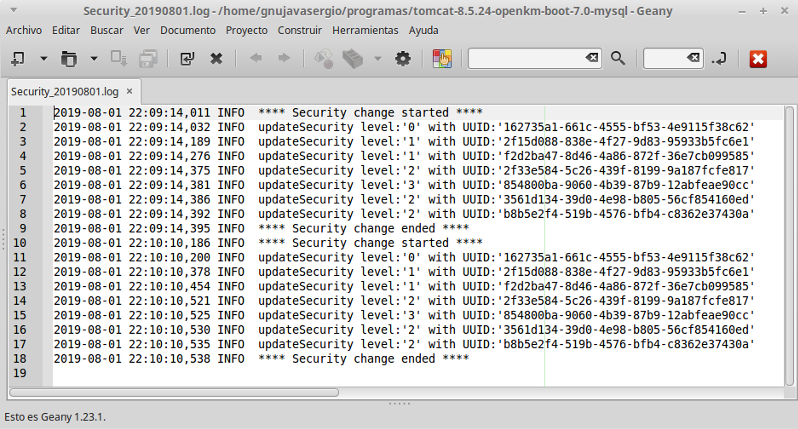This screenshot has width=798, height=429.
Task: Click the jump to line arrow icon
Action: (718, 59)
